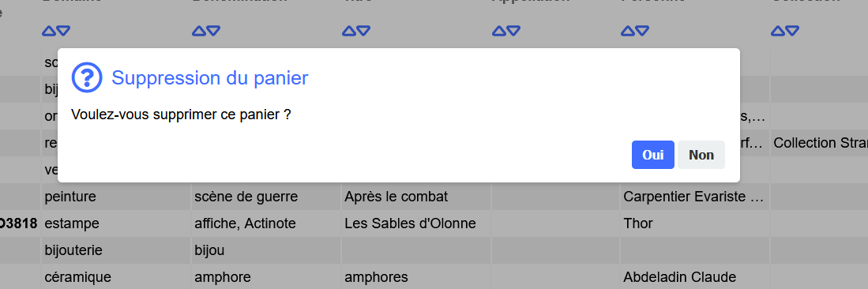Sort descending the column containing 'Thor'
Screen dimensions: 868x289
(x=643, y=31)
